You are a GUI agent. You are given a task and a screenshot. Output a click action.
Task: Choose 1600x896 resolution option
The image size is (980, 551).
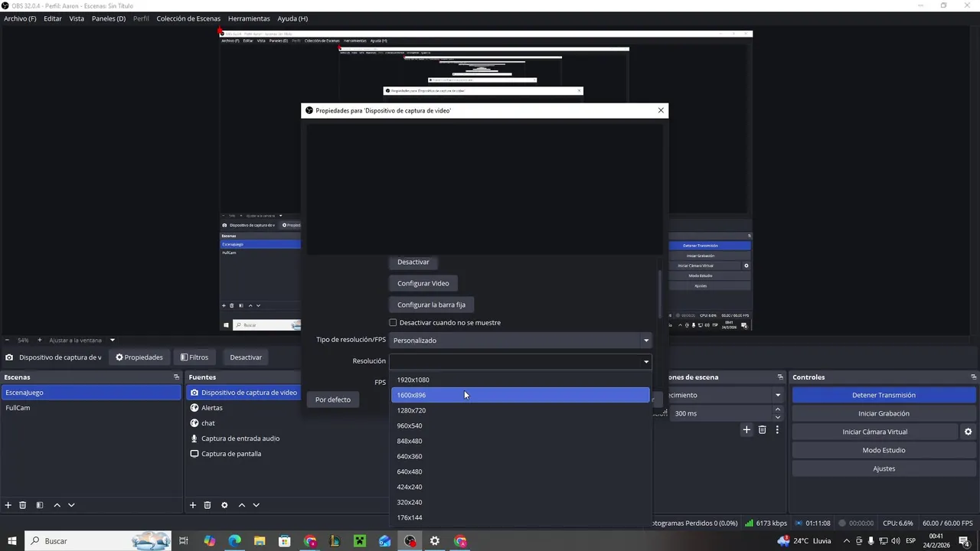[521, 395]
